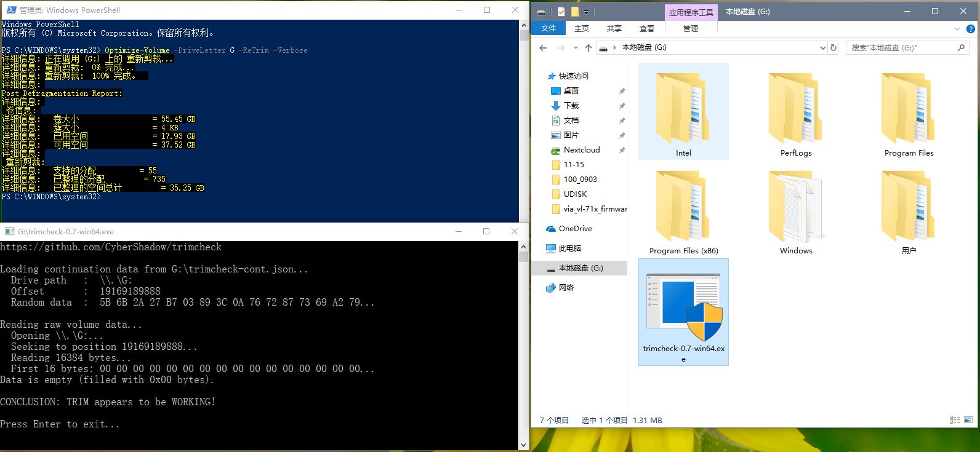The image size is (980, 452).
Task: Click the '选中 1 个项目 1.31 MB' status text
Action: pyautogui.click(x=622, y=420)
